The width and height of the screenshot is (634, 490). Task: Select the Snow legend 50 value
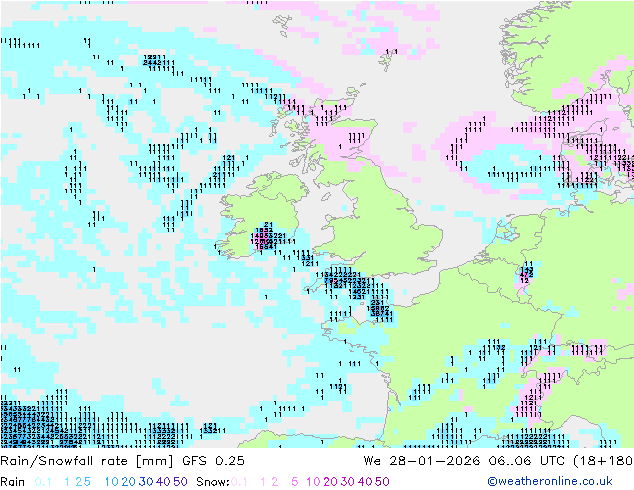382,482
